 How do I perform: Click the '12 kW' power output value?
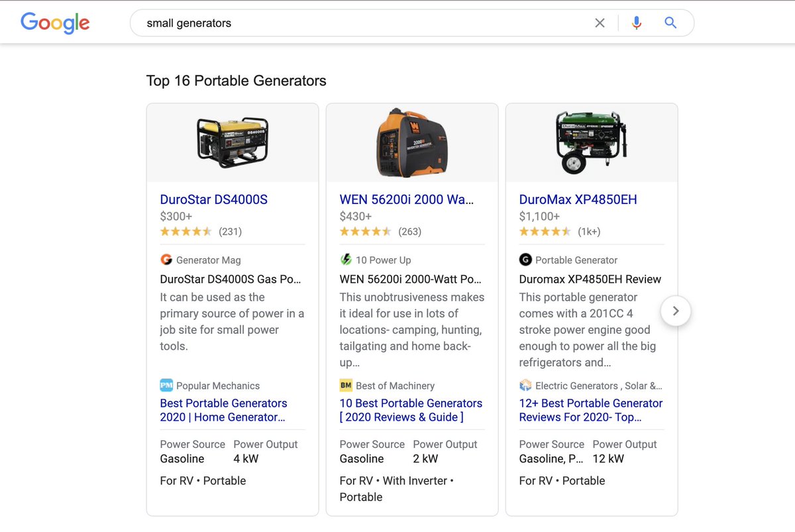(x=608, y=459)
